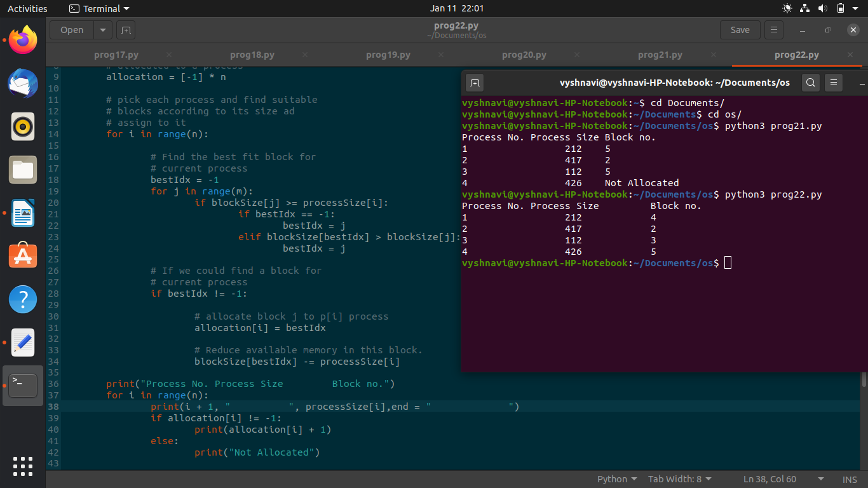Click the 'allocation[i] = bestIdx' line
This screenshot has width=868, height=488.
click(x=260, y=328)
